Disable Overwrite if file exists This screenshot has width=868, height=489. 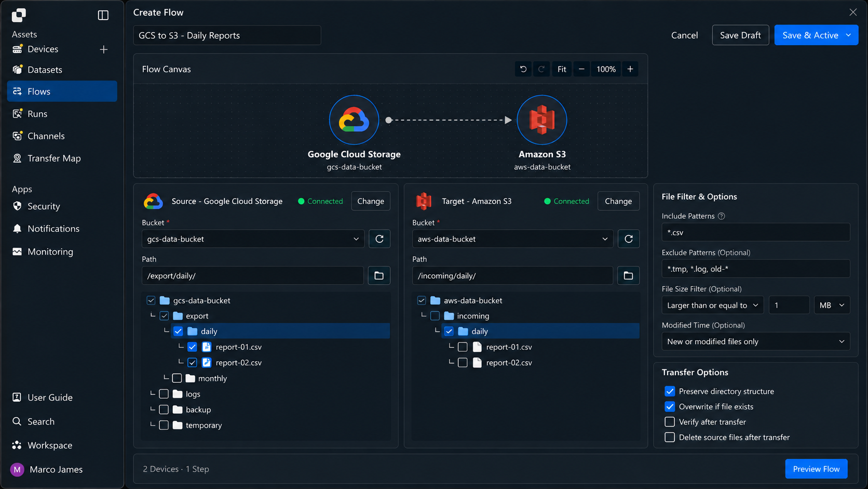[x=670, y=407]
